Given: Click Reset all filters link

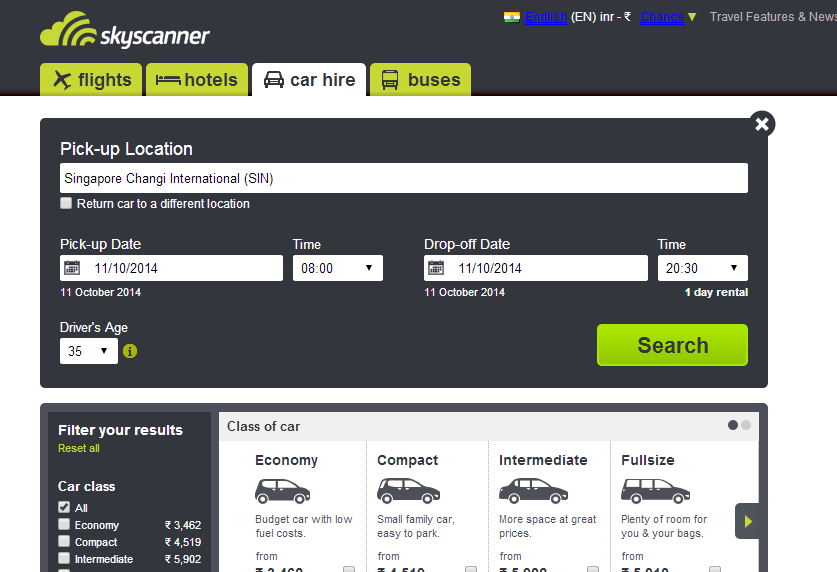Looking at the screenshot, I should click(78, 448).
